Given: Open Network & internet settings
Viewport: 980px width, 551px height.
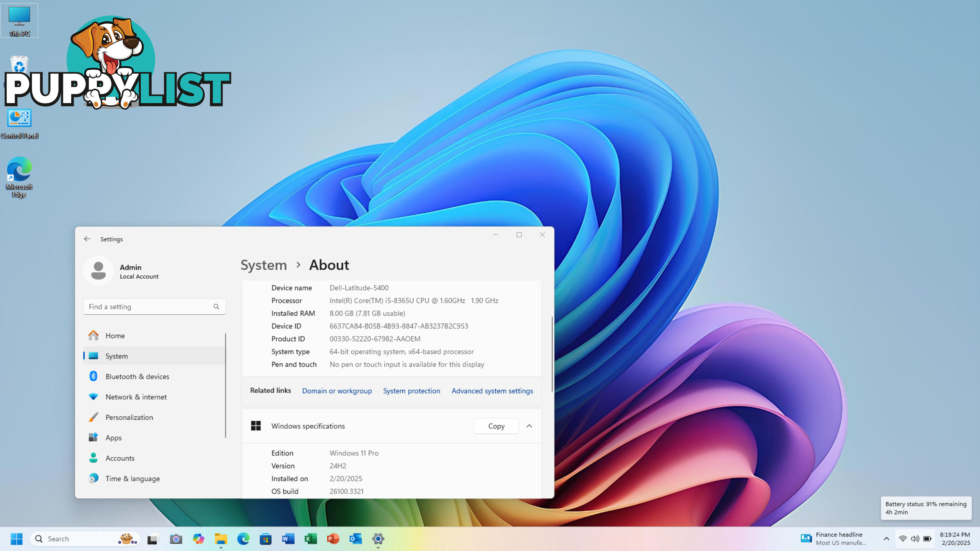Looking at the screenshot, I should pyautogui.click(x=136, y=396).
